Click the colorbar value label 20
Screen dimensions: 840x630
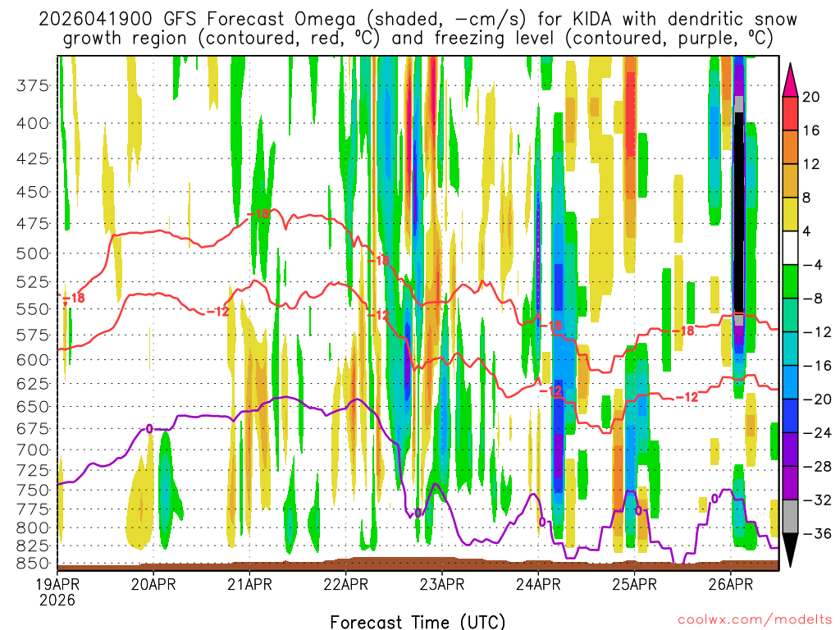(811, 97)
